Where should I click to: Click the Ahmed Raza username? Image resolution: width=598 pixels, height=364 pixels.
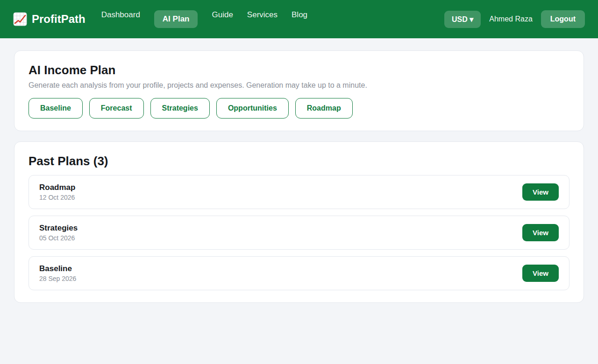[511, 19]
